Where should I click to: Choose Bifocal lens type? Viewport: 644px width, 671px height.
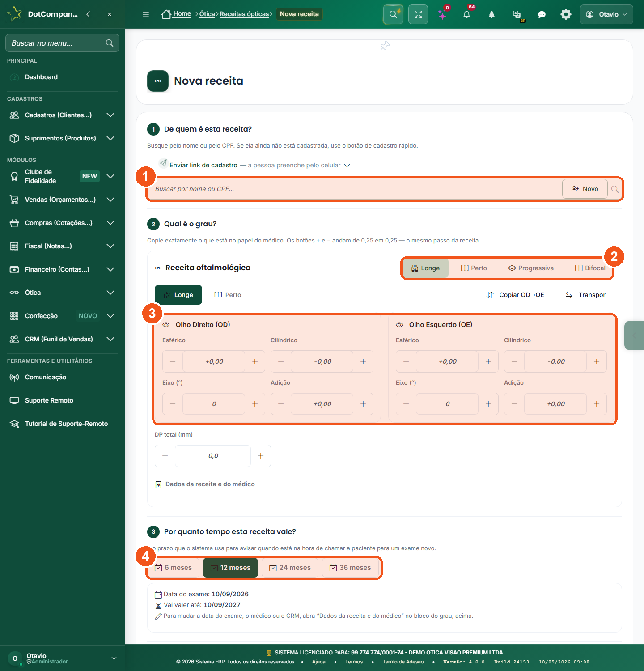tap(590, 268)
